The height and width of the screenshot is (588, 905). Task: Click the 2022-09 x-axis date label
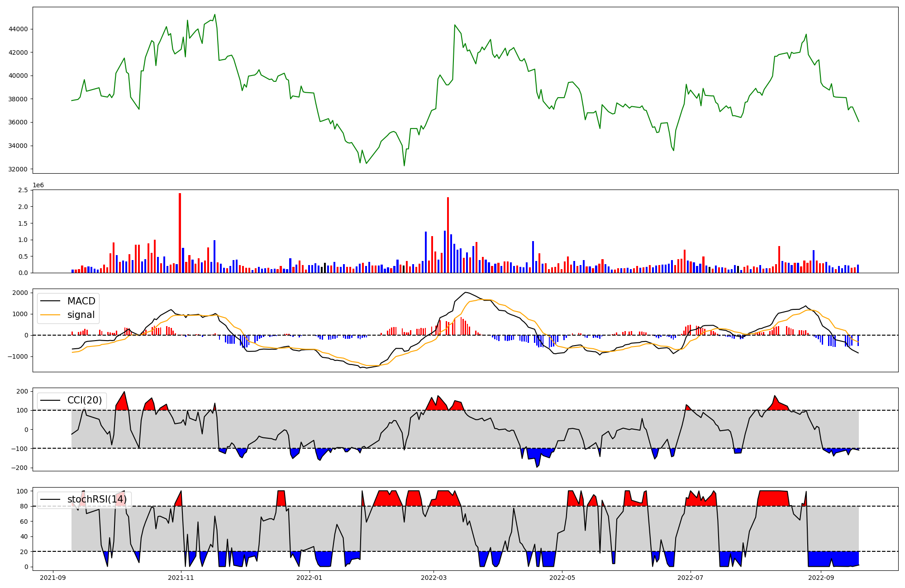click(820, 578)
